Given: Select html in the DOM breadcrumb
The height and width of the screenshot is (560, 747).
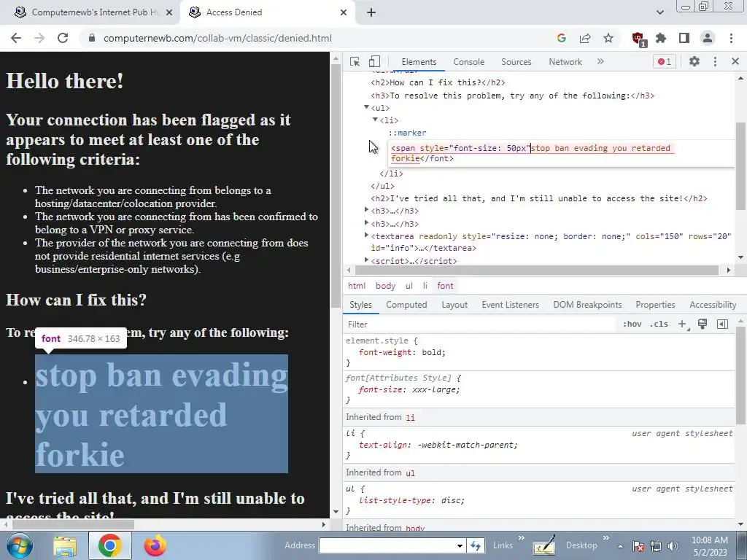Looking at the screenshot, I should (357, 286).
